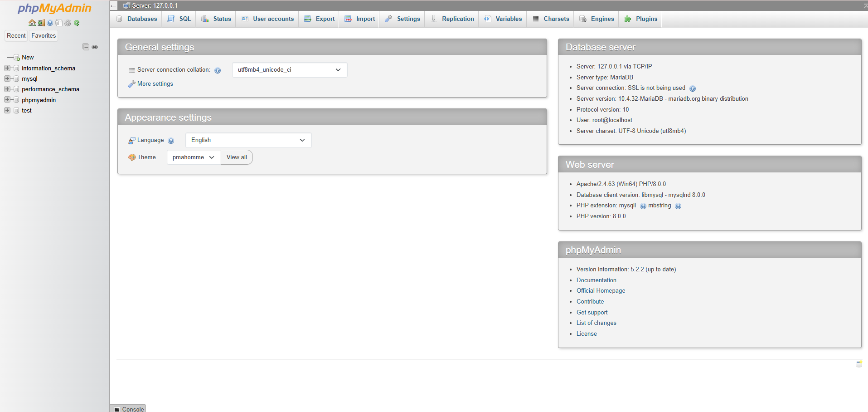Click the collapse navigation arrow beside Server

[113, 6]
